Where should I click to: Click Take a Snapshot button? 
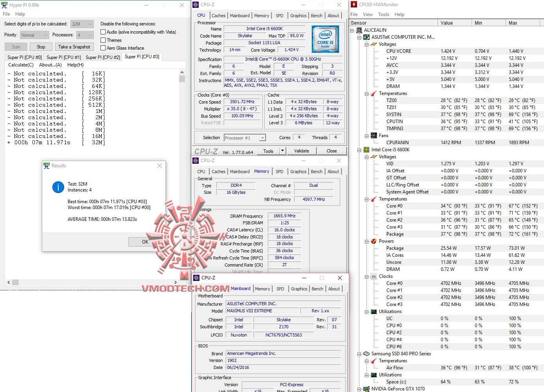pyautogui.click(x=74, y=47)
